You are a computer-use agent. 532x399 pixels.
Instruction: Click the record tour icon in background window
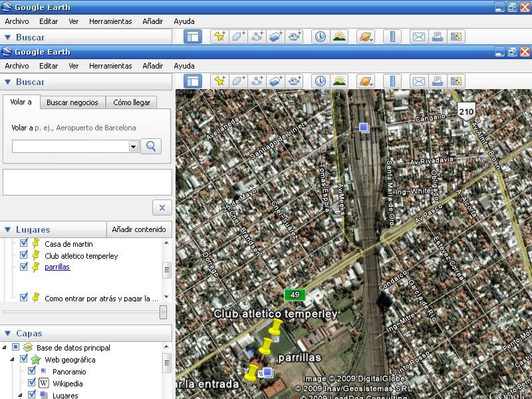[294, 37]
